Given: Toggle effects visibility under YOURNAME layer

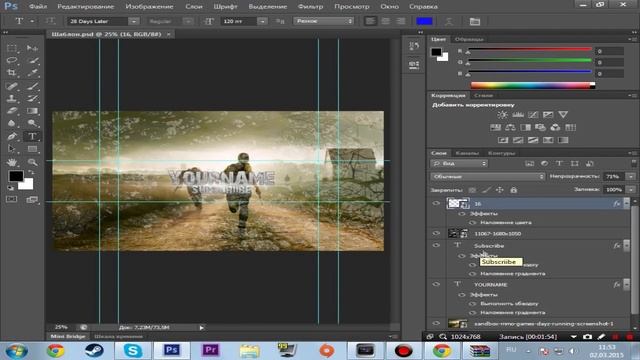Looking at the screenshot, I should 462,295.
